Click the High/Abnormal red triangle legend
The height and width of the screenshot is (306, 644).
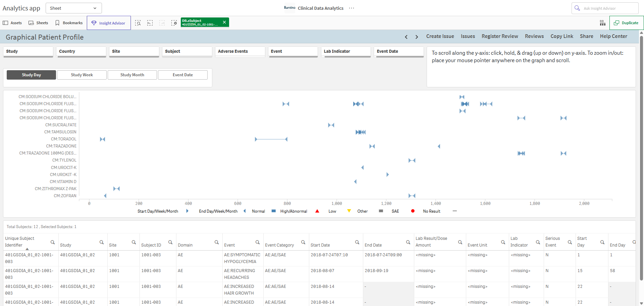317,211
